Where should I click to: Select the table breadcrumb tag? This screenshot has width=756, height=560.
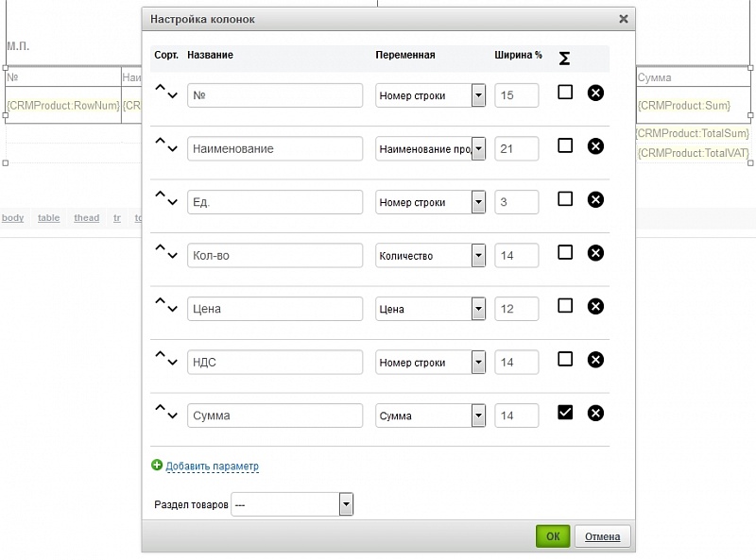(x=48, y=218)
